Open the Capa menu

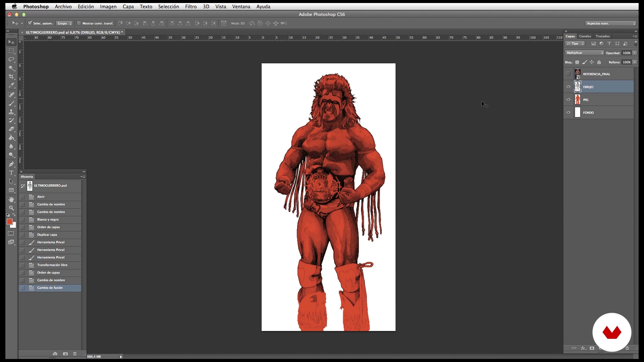(x=128, y=6)
